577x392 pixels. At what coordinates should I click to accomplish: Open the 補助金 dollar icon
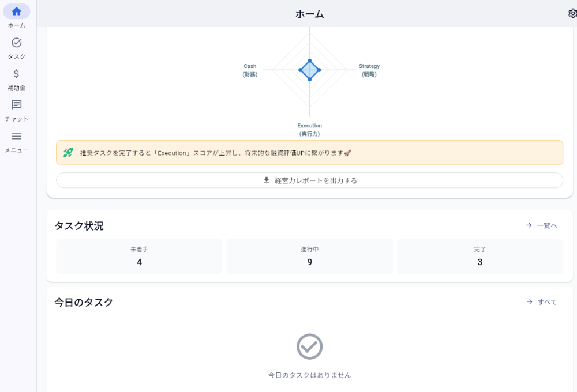pos(16,73)
